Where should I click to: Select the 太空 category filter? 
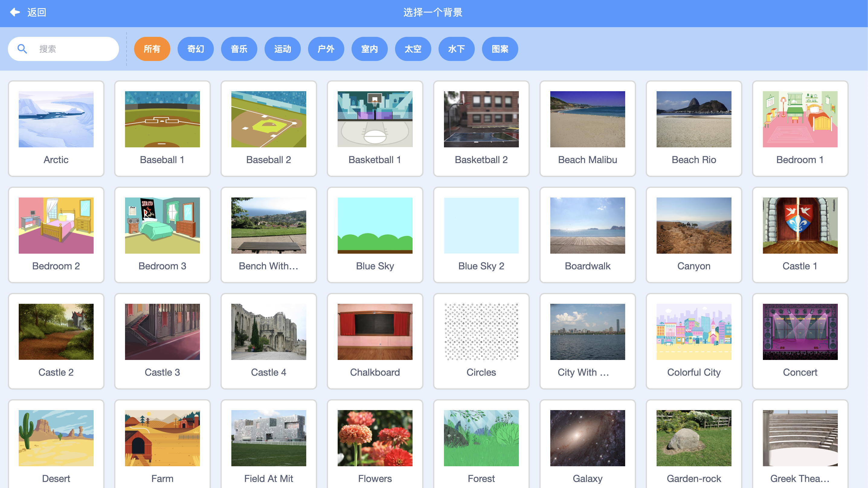(413, 49)
